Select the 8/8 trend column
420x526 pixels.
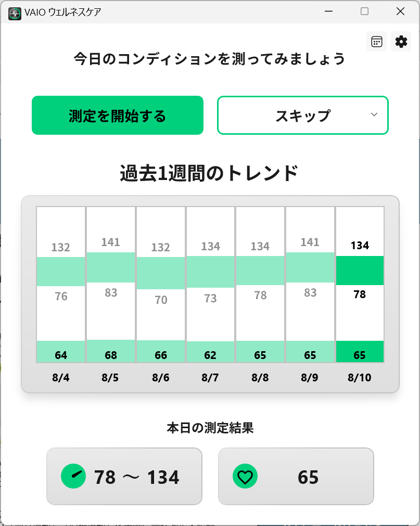[260, 285]
